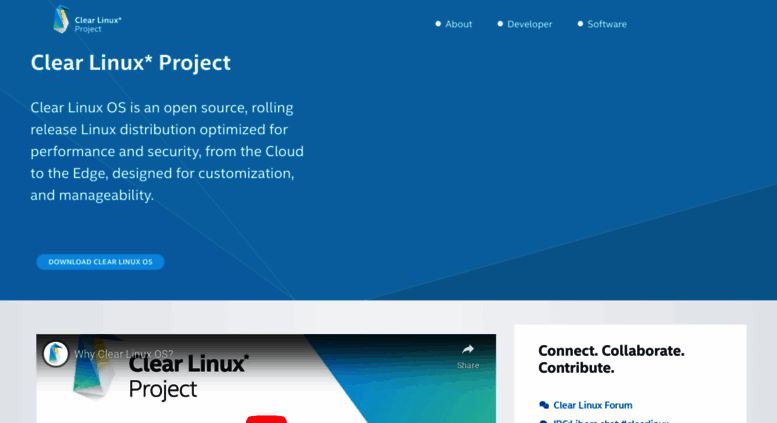Image resolution: width=777 pixels, height=423 pixels.
Task: Click the video channel avatar icon
Action: [56, 354]
